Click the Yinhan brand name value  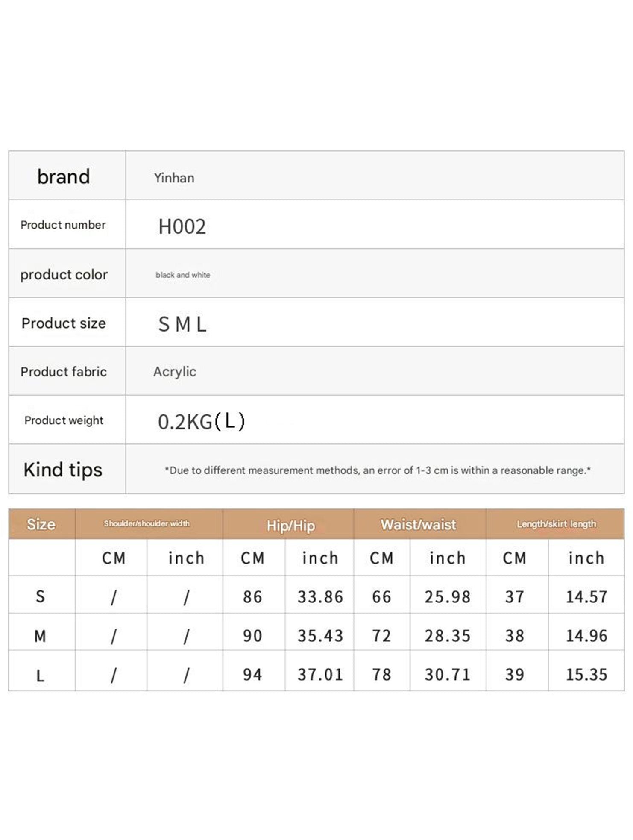[174, 178]
